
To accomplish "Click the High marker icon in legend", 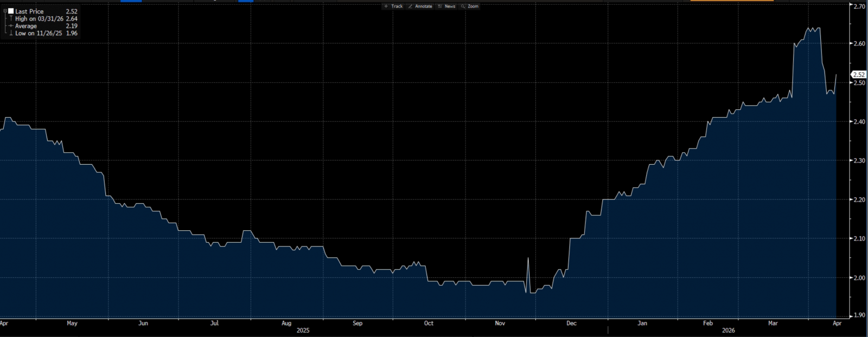I will pos(11,18).
